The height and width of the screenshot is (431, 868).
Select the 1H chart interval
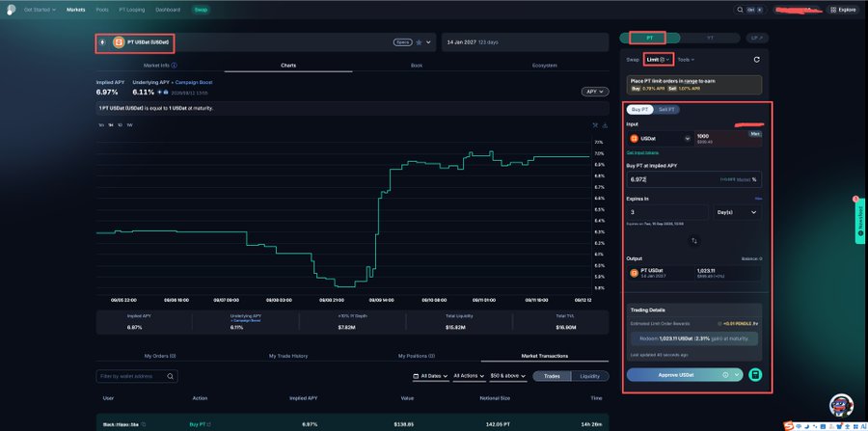tap(111, 125)
